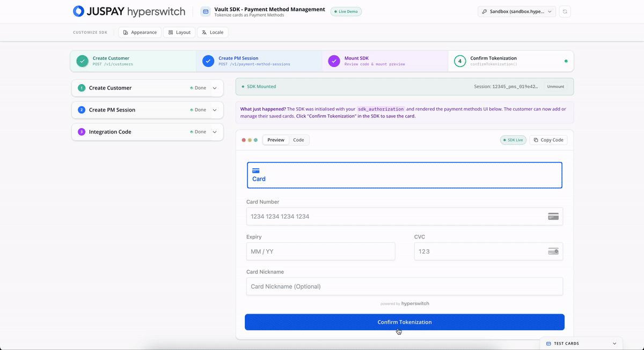Click the Unmount button
This screenshot has height=350, width=644.
555,86
